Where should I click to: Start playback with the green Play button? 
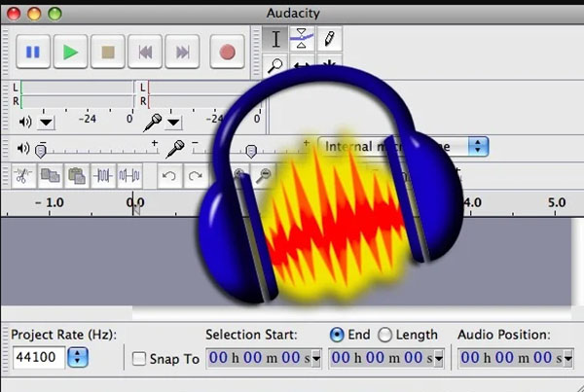pos(70,52)
